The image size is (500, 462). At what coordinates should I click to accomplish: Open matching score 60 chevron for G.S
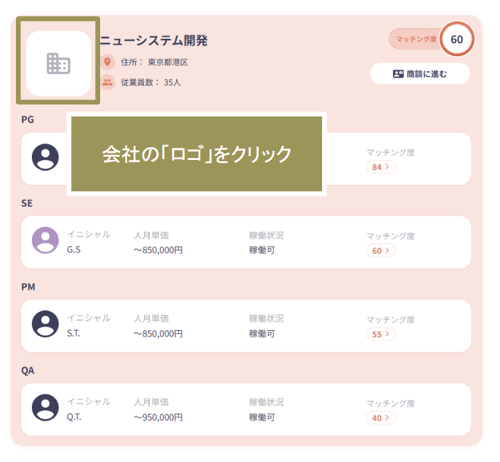tap(381, 251)
